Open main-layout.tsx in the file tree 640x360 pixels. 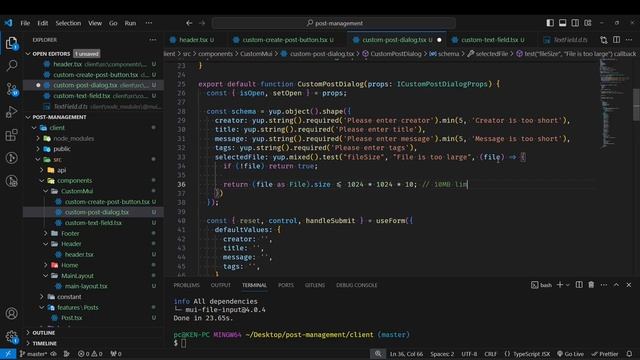click(86, 286)
